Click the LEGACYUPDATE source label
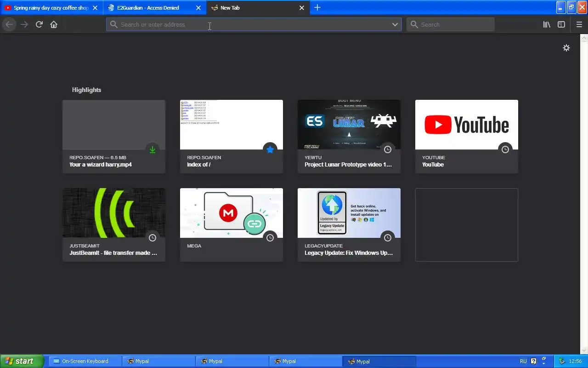Screen dimensions: 588x368 click(324, 246)
